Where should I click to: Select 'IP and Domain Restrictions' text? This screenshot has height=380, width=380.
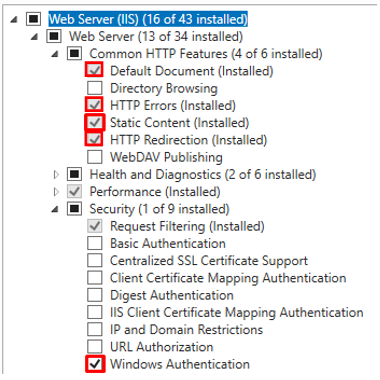click(187, 330)
